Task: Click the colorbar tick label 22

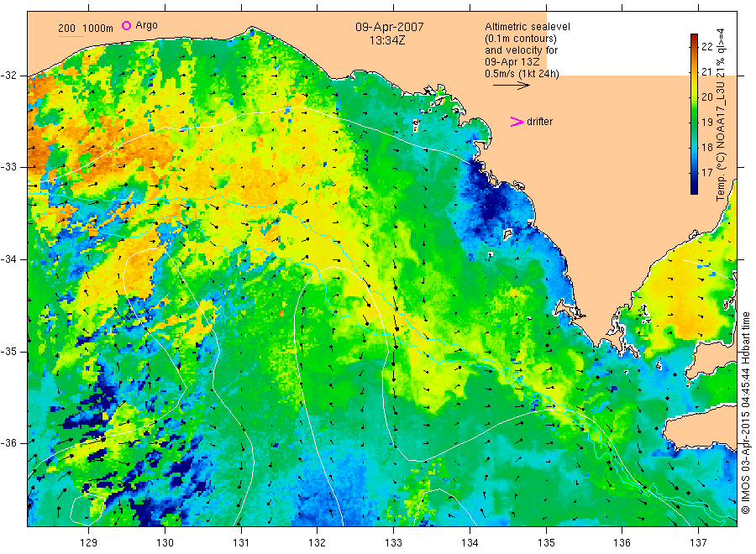Action: coord(706,47)
